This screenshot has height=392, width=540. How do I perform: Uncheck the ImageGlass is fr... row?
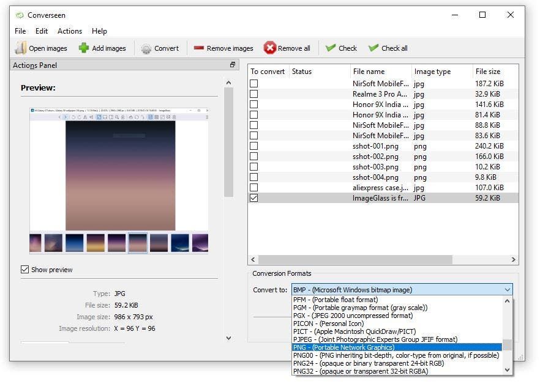click(x=254, y=198)
